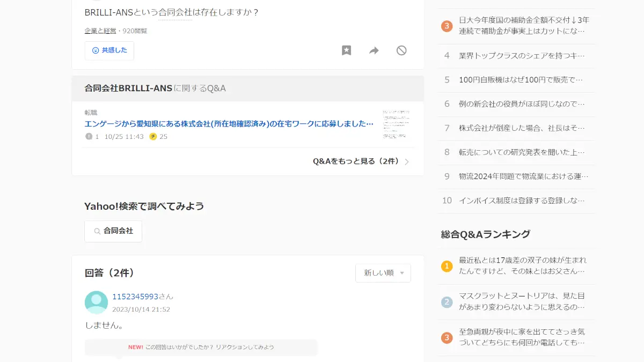Open user 1152345993's profile avatar

(97, 302)
